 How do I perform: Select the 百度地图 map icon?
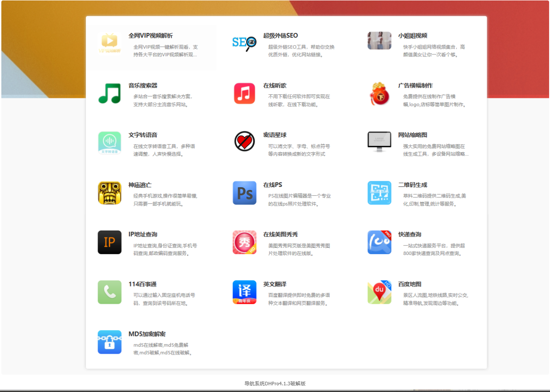pyautogui.click(x=379, y=292)
